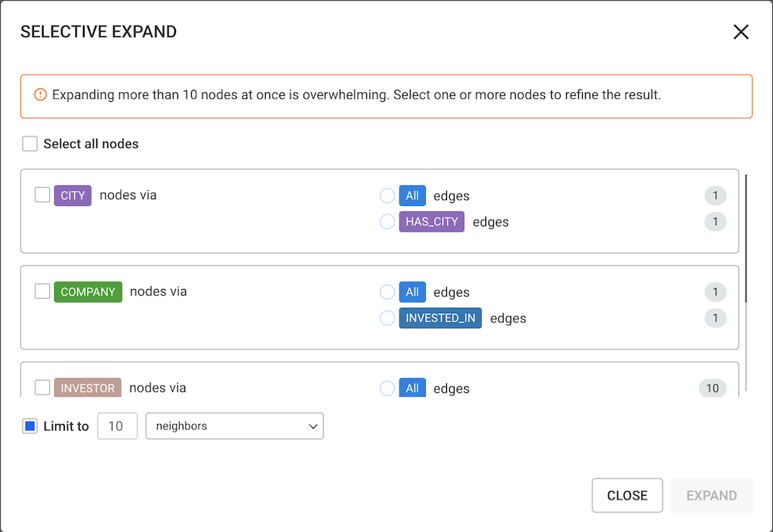This screenshot has width=773, height=532.
Task: Click the INVESTOR label tag
Action: [x=88, y=389]
